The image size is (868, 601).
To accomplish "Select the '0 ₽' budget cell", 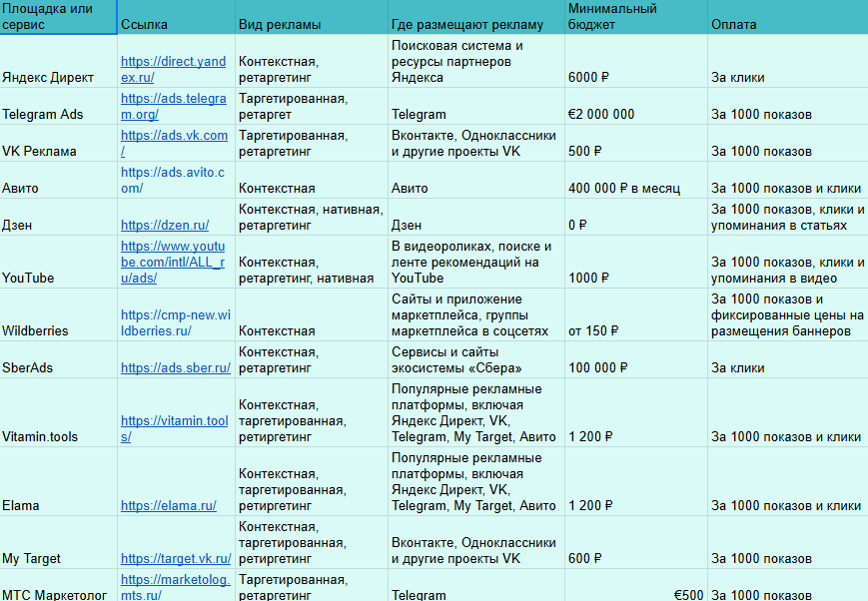I will coord(636,217).
